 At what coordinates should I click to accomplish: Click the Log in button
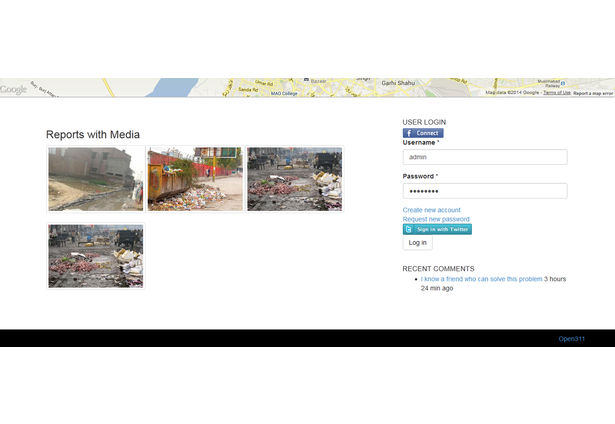417,242
